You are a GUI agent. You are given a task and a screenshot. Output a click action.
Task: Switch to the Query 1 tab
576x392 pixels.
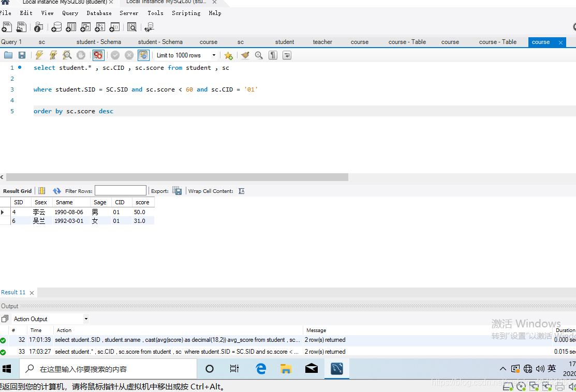tap(11, 42)
